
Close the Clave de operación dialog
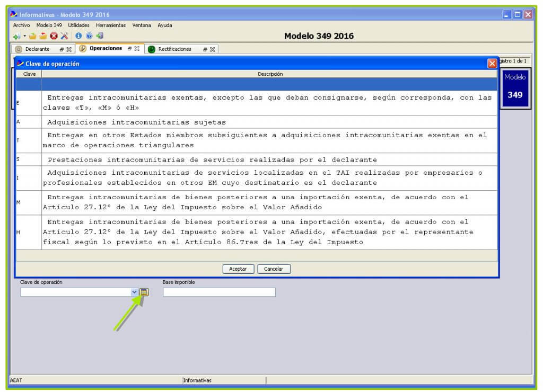[492, 64]
